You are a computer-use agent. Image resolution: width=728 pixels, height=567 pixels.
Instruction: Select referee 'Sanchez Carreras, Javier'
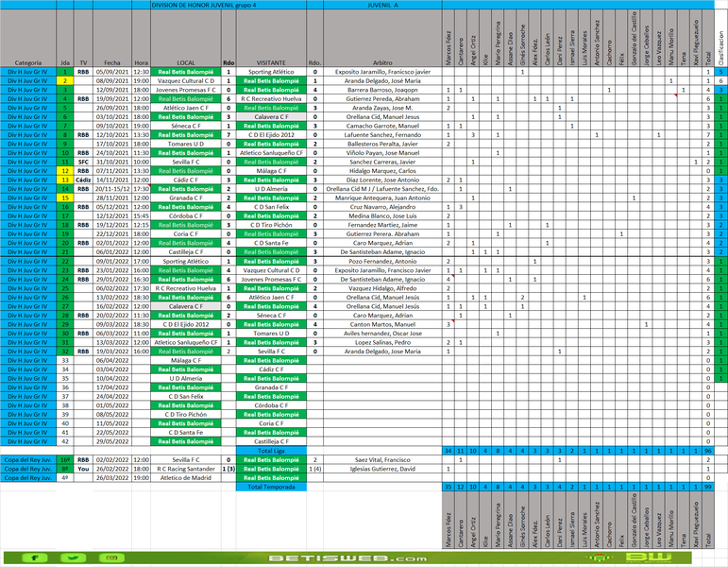click(382, 163)
